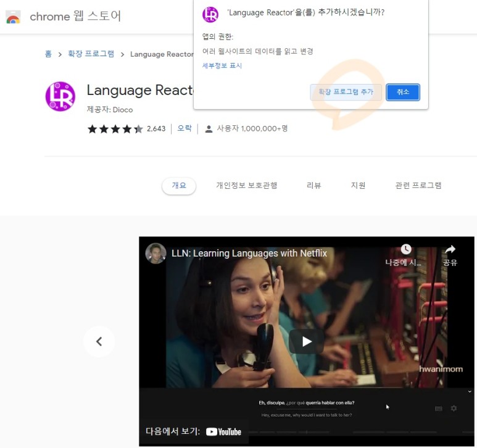Click the five-star rating graphic

(115, 129)
